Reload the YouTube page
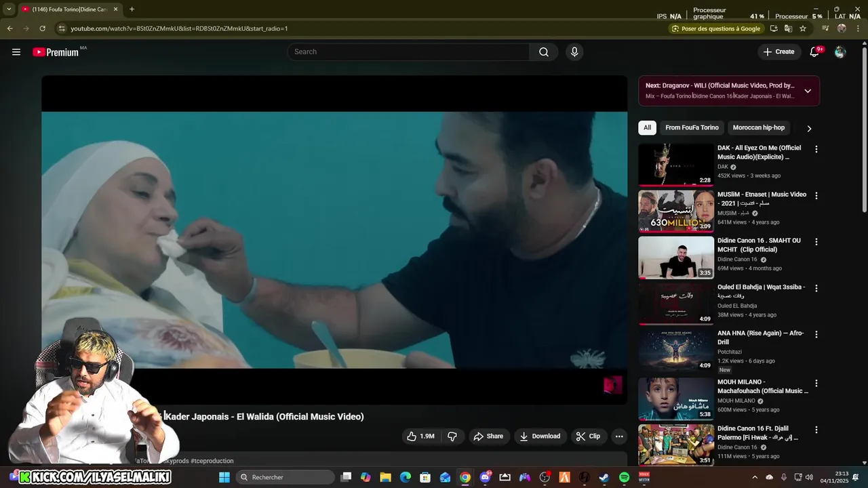The width and height of the screenshot is (868, 488). point(42,28)
